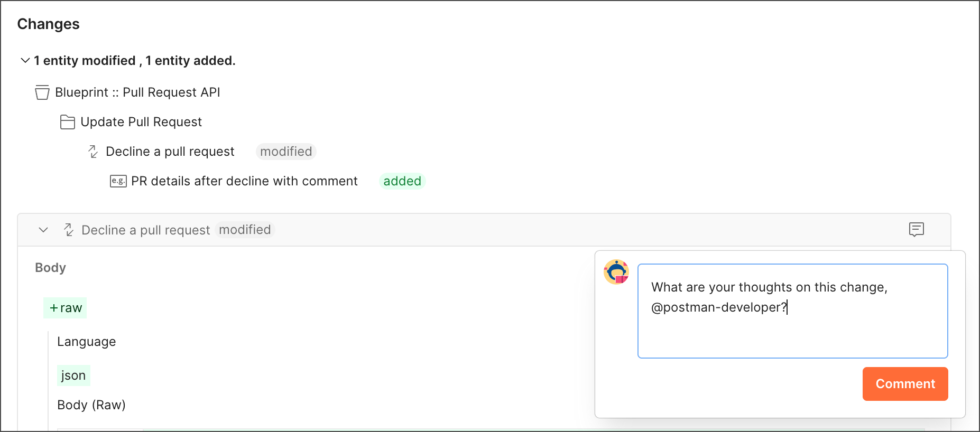Click the request icon beside Decline a pull request in tree

point(93,152)
